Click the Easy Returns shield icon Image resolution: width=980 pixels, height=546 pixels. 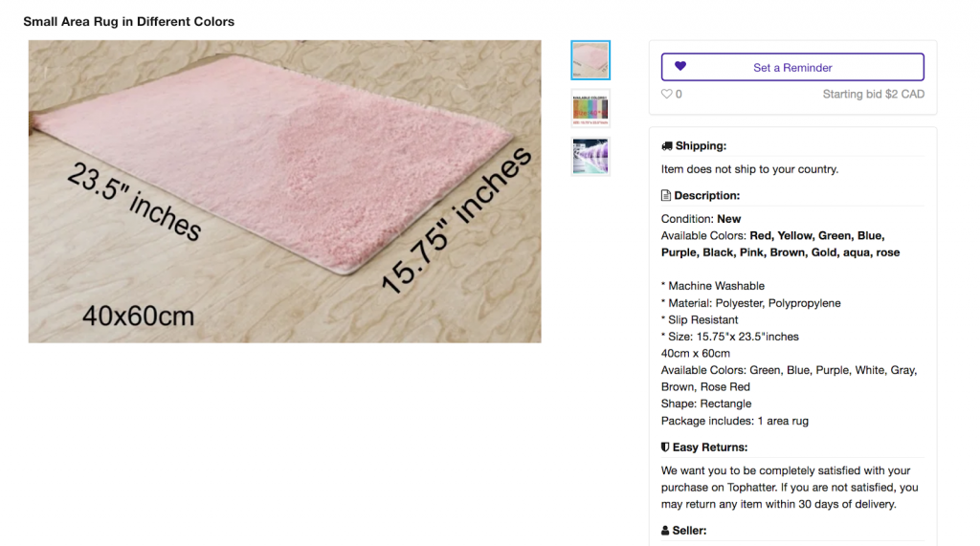click(x=665, y=448)
